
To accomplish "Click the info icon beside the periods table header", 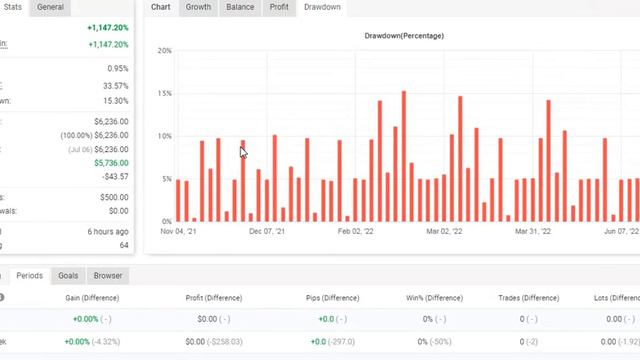I will pos(1,298).
